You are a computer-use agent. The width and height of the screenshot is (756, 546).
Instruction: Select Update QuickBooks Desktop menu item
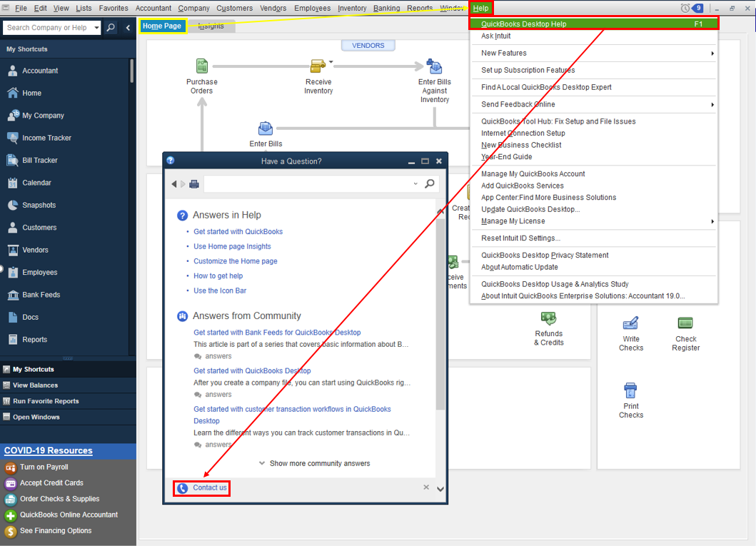click(530, 209)
